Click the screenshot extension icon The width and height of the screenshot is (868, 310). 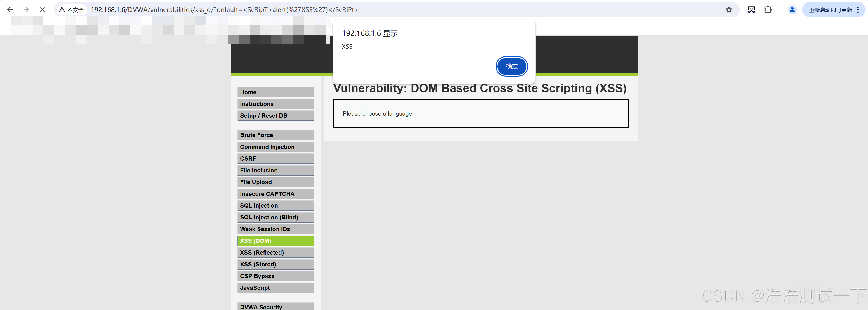coord(751,10)
